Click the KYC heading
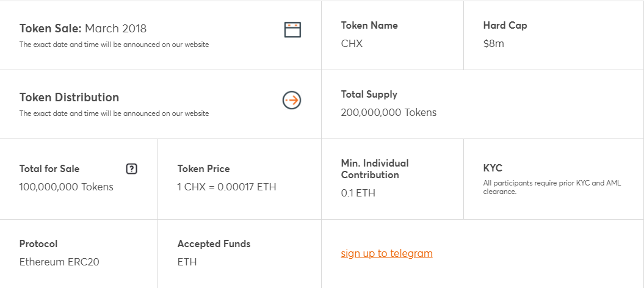 pyautogui.click(x=493, y=168)
